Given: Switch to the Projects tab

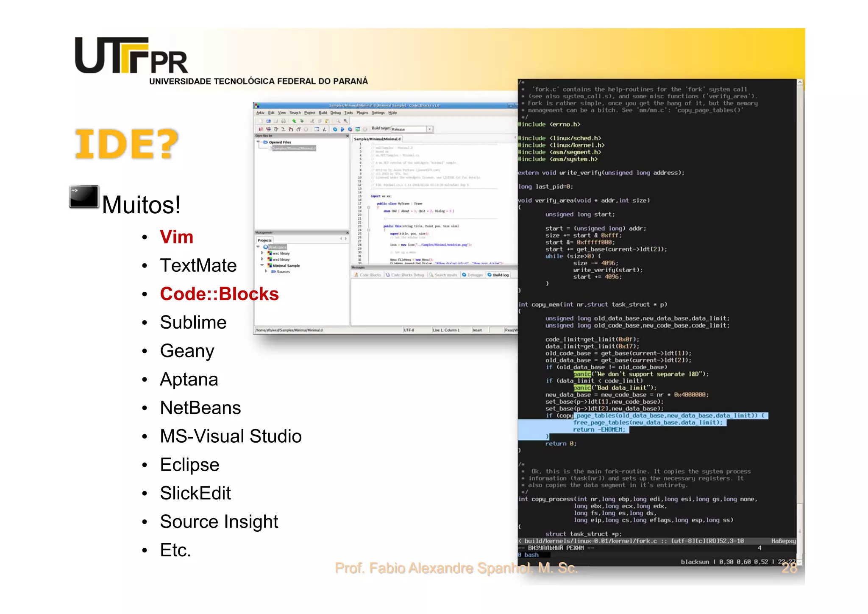Looking at the screenshot, I should coord(265,240).
